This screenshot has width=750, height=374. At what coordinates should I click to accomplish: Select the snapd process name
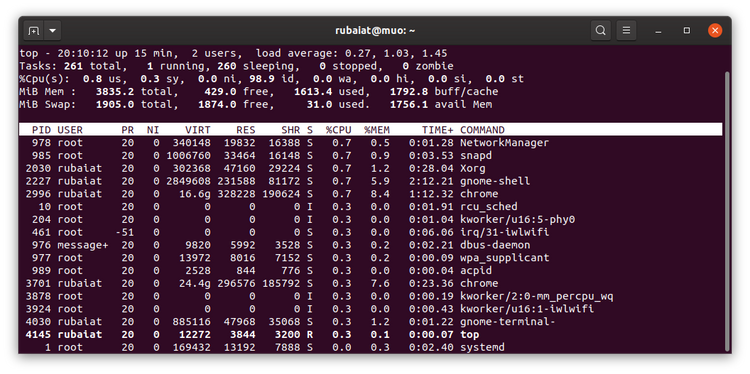tap(476, 155)
